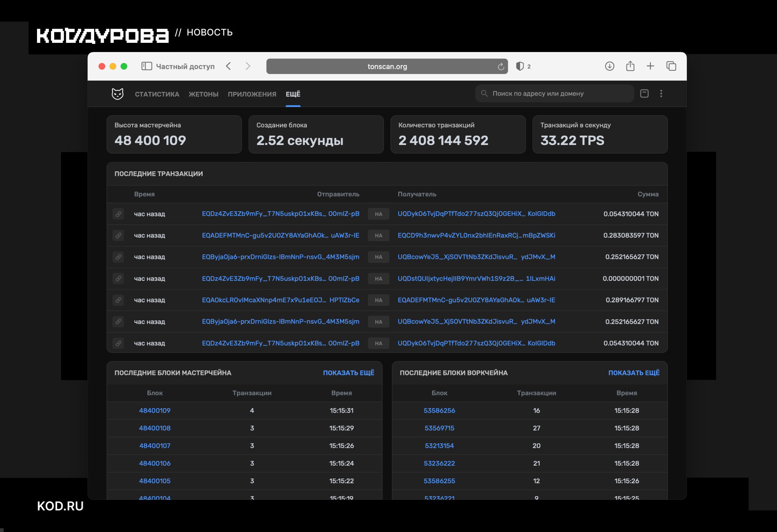Open recipient UQDstQUIjxtycHejlIB9YmrVWh1S9z2B

pos(476,279)
